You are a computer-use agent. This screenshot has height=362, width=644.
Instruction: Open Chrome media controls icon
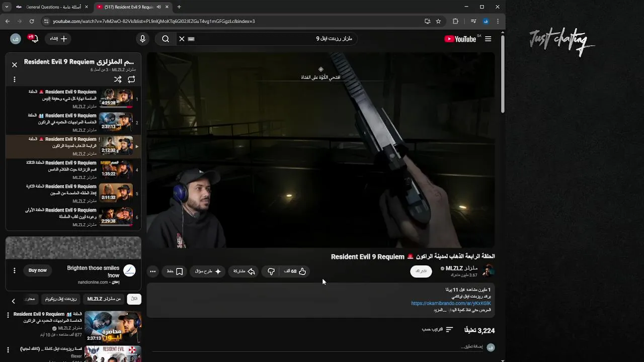[x=473, y=21]
